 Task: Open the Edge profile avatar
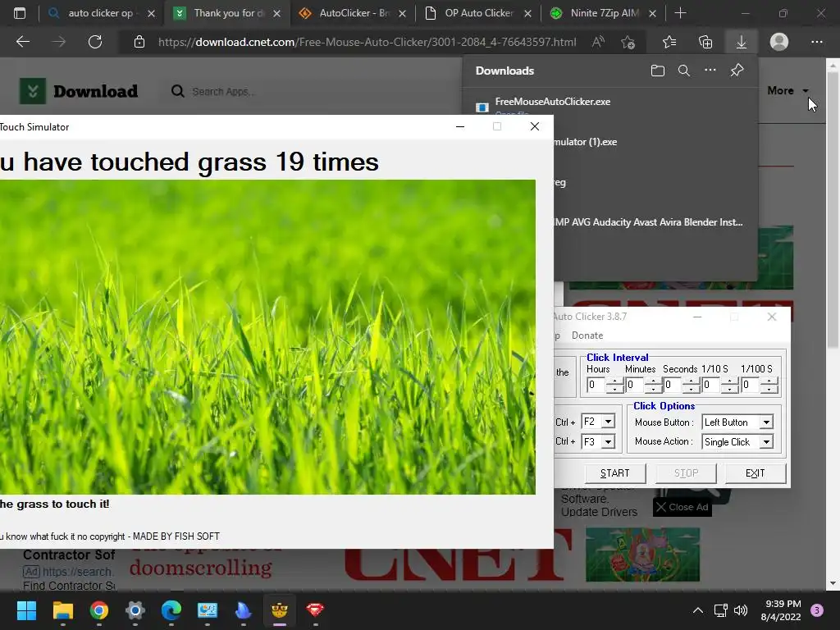[779, 42]
